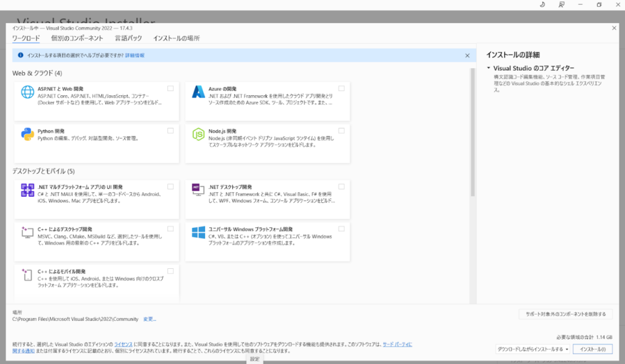Click the Node.js development logo icon

click(198, 134)
